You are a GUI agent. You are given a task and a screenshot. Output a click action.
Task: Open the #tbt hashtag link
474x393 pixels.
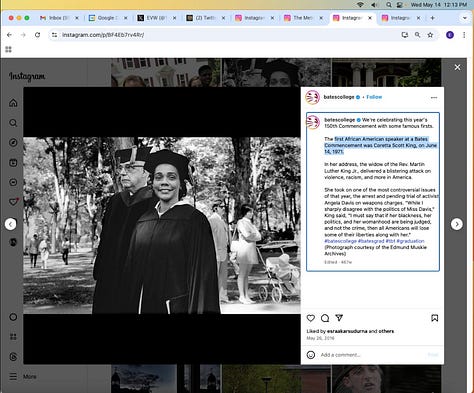point(390,241)
